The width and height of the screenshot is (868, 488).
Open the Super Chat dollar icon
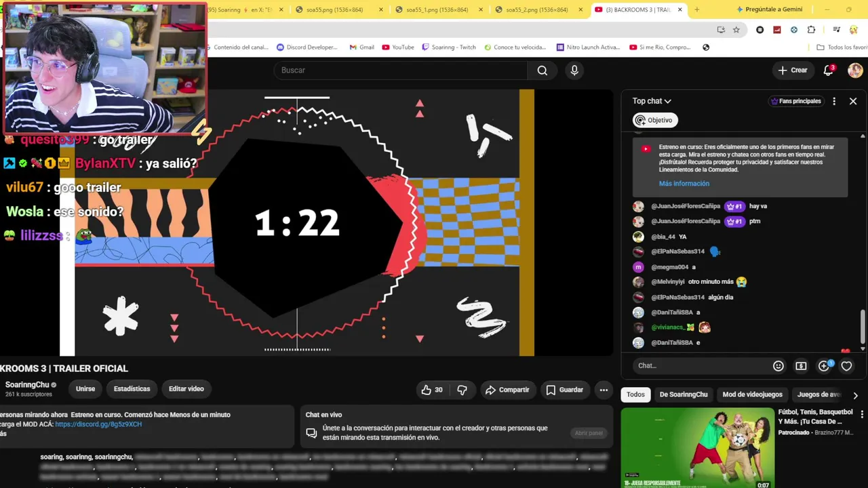click(x=801, y=366)
